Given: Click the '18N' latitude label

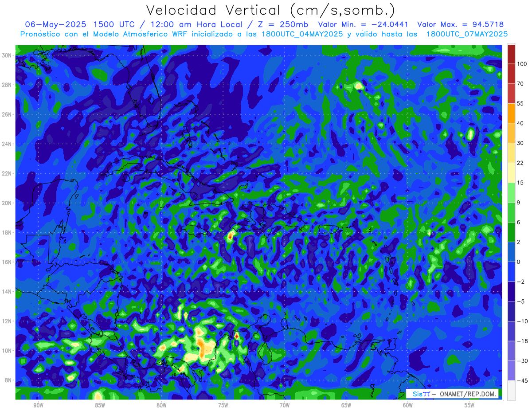Looking at the screenshot, I should pos(8,232).
